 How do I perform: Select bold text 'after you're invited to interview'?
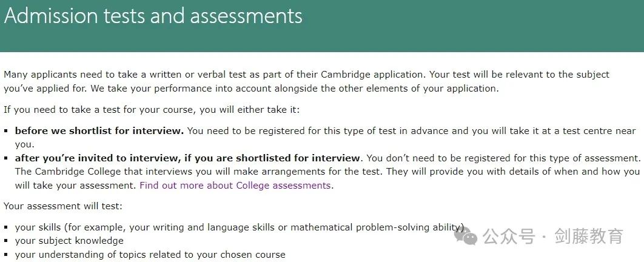click(103, 158)
